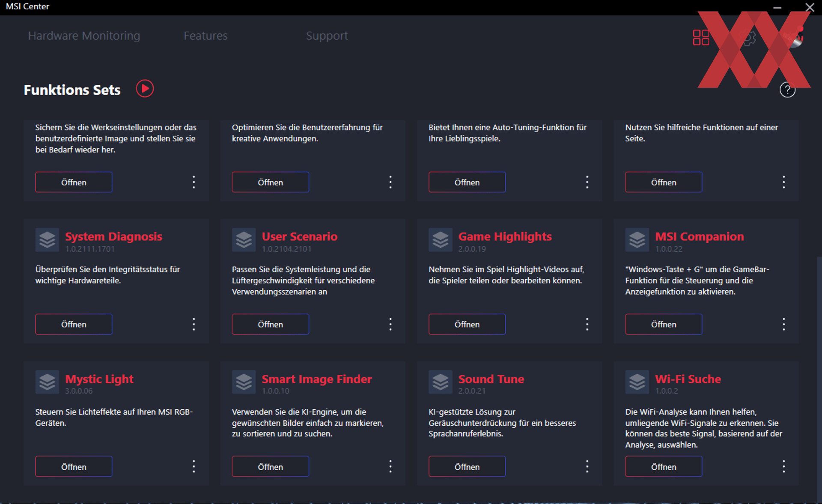This screenshot has height=504, width=822.
Task: Click the Game Highlights layers icon
Action: [x=440, y=240]
